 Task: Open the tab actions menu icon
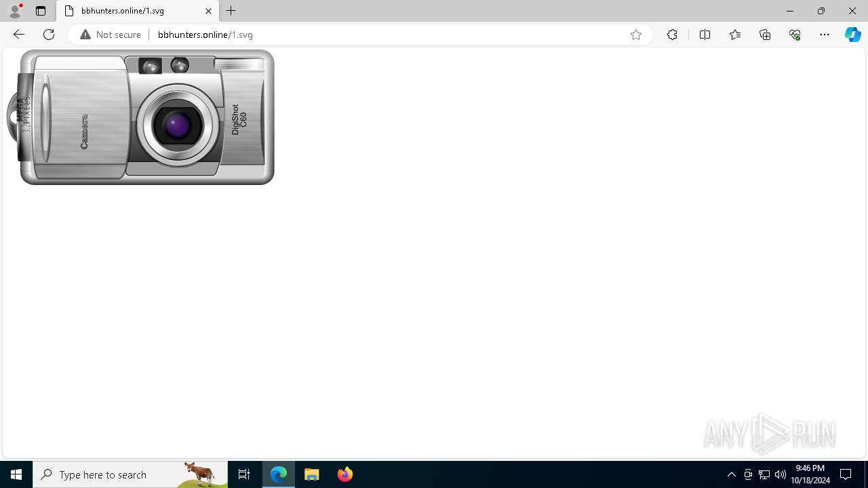(x=41, y=11)
